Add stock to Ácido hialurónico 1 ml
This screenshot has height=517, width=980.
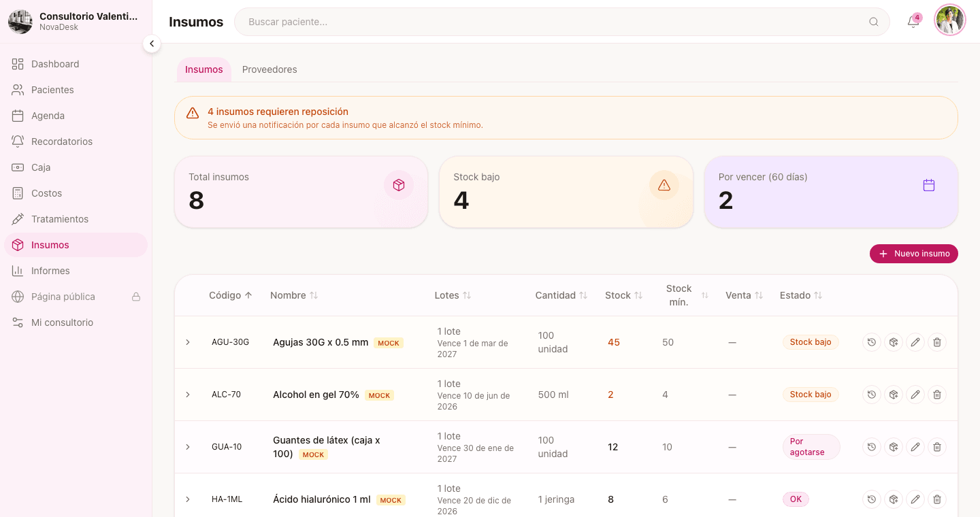tap(894, 499)
